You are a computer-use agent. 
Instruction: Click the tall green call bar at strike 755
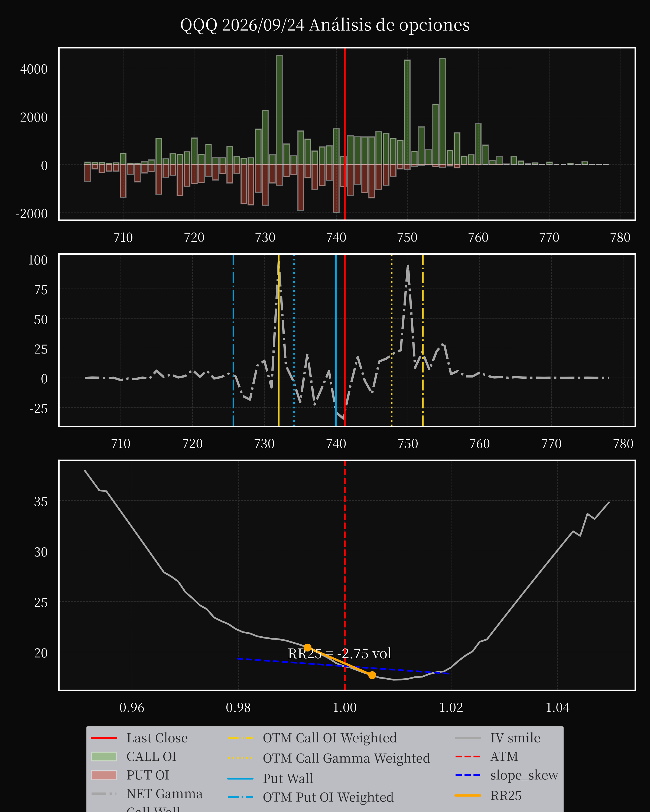[x=443, y=112]
